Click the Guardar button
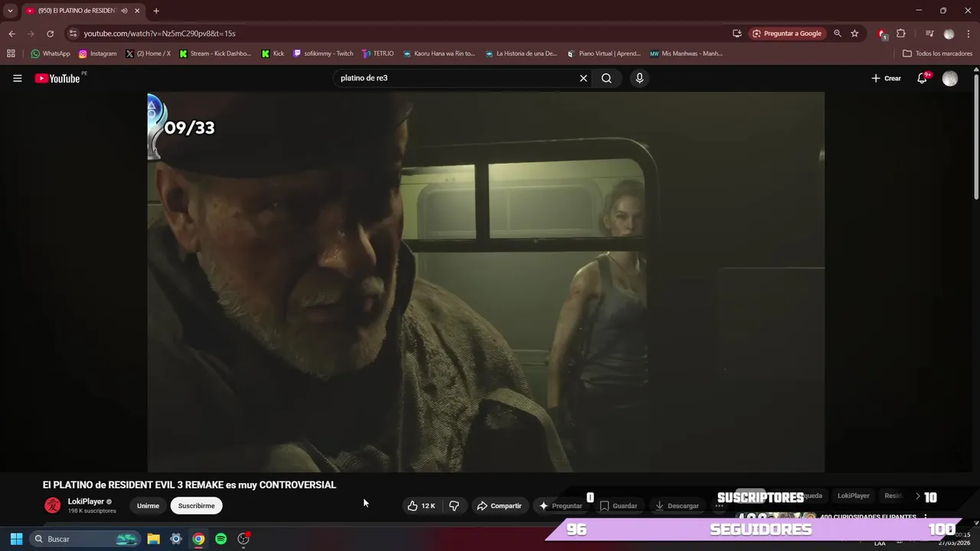The image size is (980, 551). point(619,506)
